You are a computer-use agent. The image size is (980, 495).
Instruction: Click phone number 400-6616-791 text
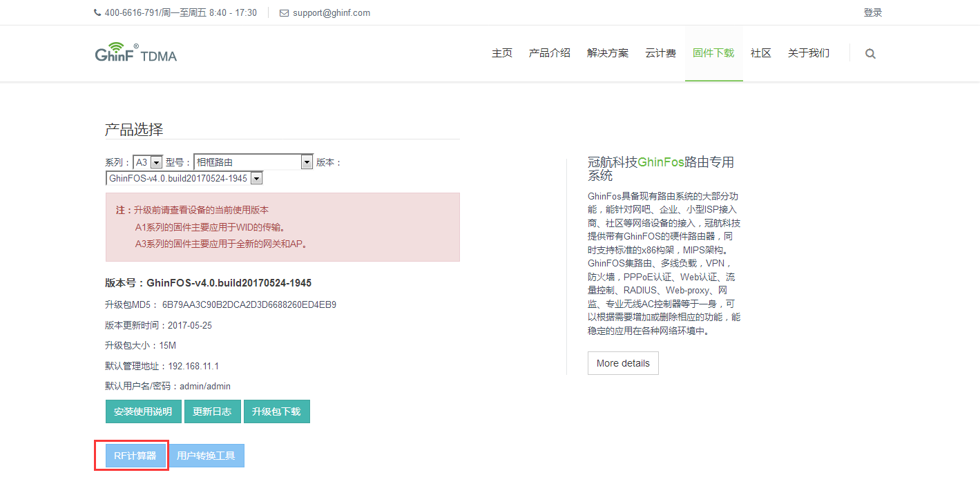point(132,12)
